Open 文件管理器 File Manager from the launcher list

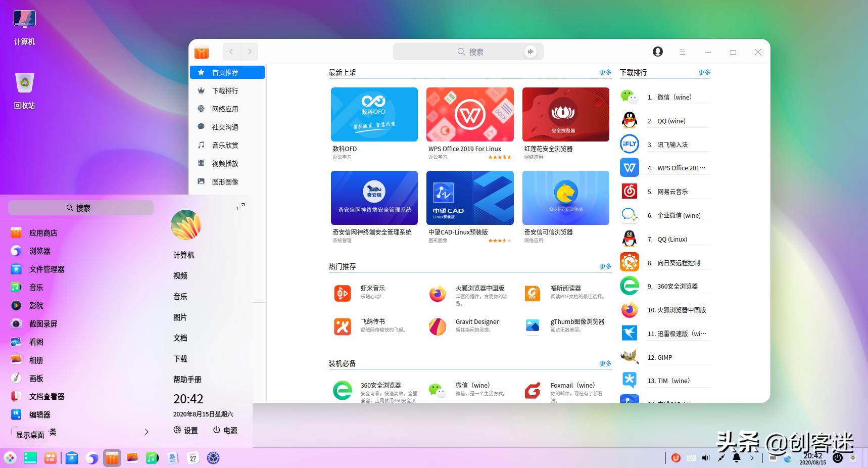point(49,269)
